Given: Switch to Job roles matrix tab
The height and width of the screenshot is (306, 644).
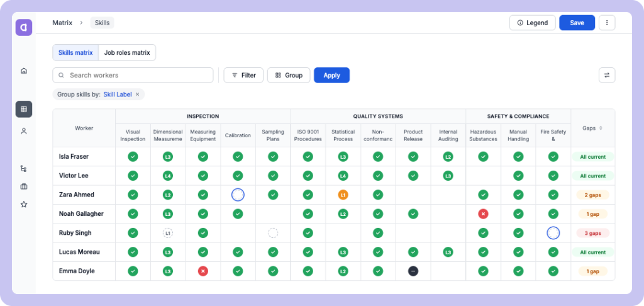Looking at the screenshot, I should pos(127,53).
